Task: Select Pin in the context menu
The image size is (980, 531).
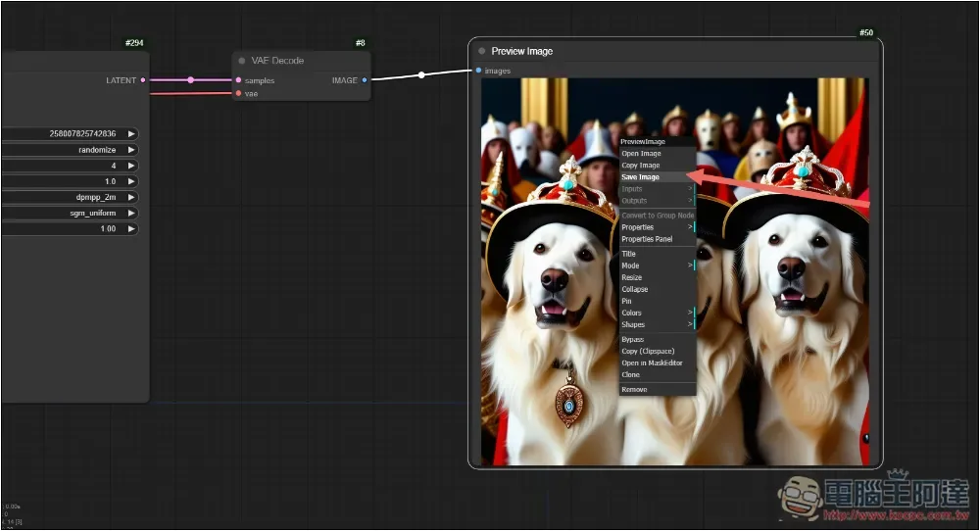Action: click(x=658, y=301)
